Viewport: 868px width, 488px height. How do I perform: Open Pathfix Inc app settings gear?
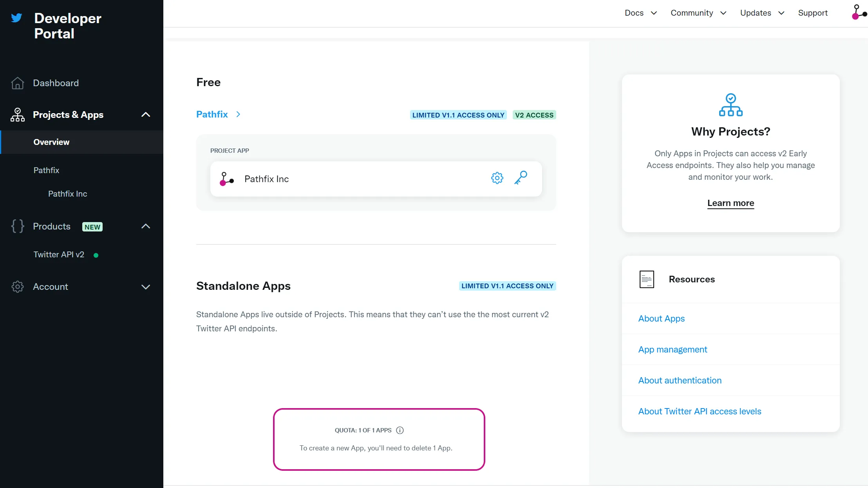tap(497, 178)
